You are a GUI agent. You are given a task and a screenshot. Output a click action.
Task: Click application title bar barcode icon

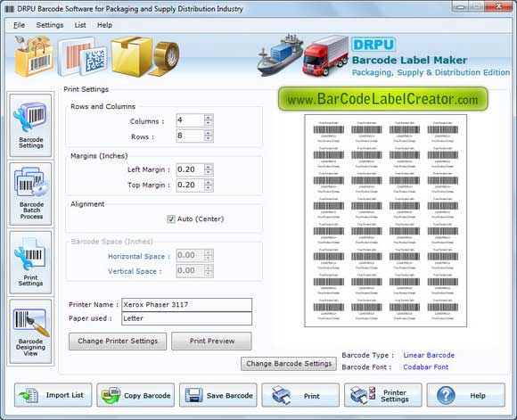[x=10, y=9]
